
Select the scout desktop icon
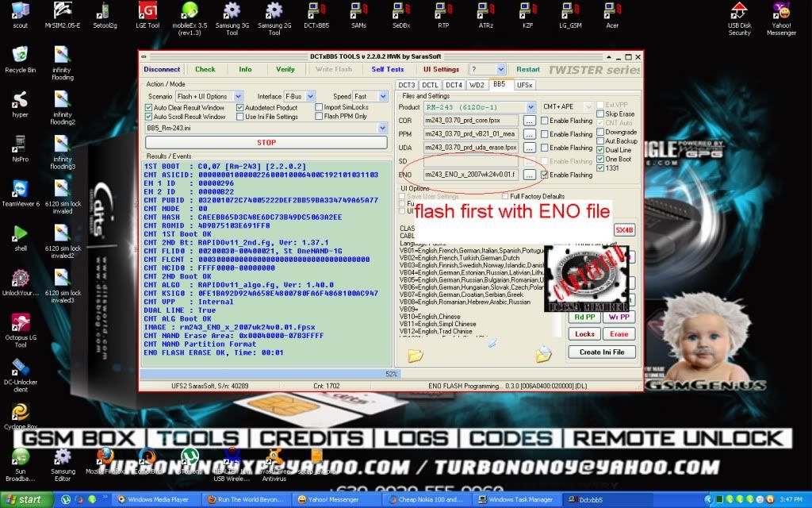point(20,14)
